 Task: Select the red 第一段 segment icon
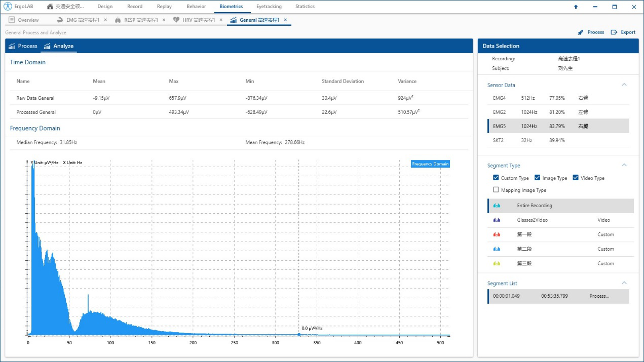pyautogui.click(x=497, y=234)
